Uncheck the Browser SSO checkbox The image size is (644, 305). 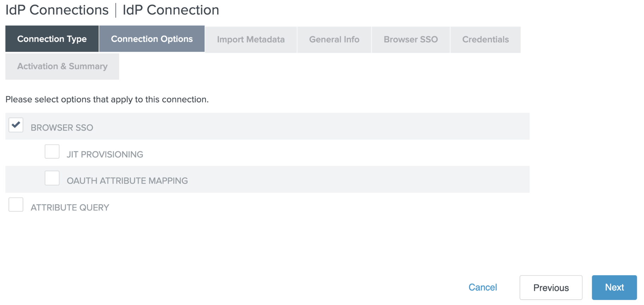[16, 125]
